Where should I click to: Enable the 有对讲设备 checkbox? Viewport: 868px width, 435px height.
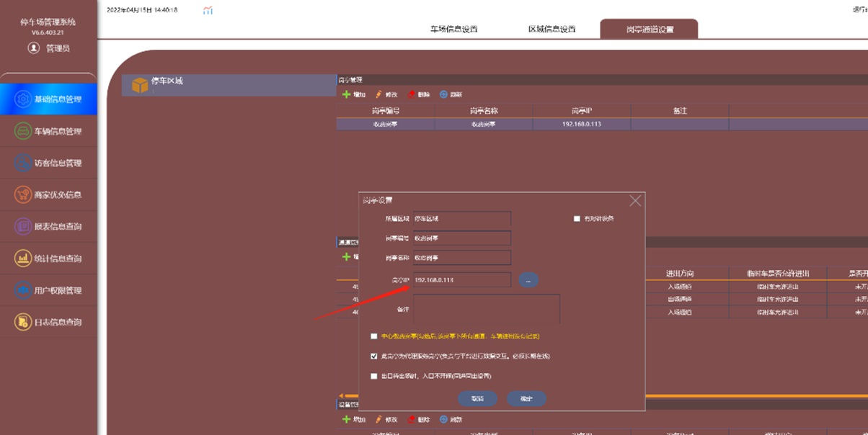pyautogui.click(x=577, y=218)
